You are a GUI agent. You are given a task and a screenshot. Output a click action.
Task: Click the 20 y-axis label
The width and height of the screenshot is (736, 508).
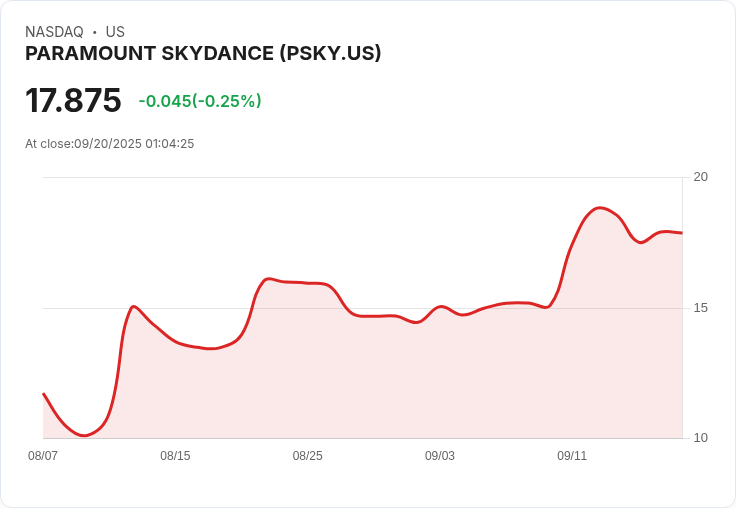click(x=700, y=177)
